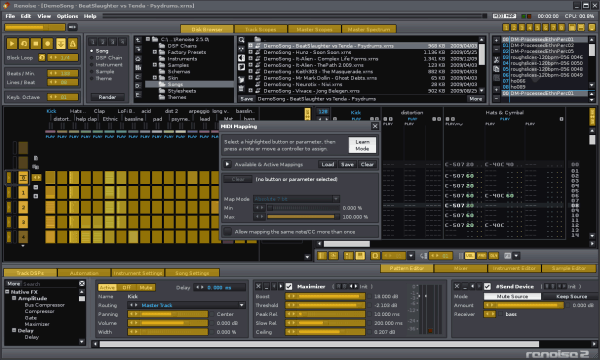The image size is (600, 360).
Task: Toggle the metronome triangle icon
Action: [x=72, y=44]
